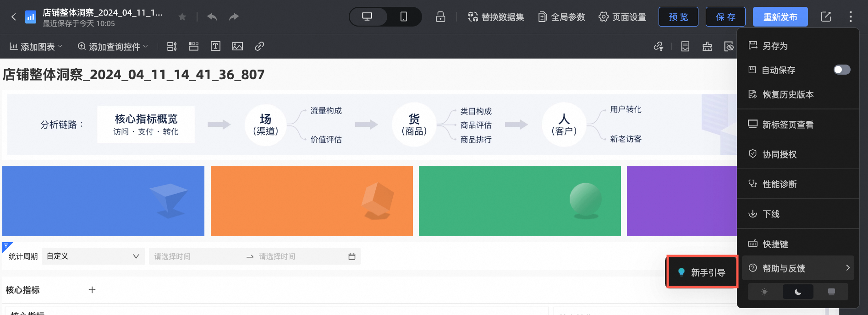
Task: Click the purple banner card
Action: (x=682, y=201)
